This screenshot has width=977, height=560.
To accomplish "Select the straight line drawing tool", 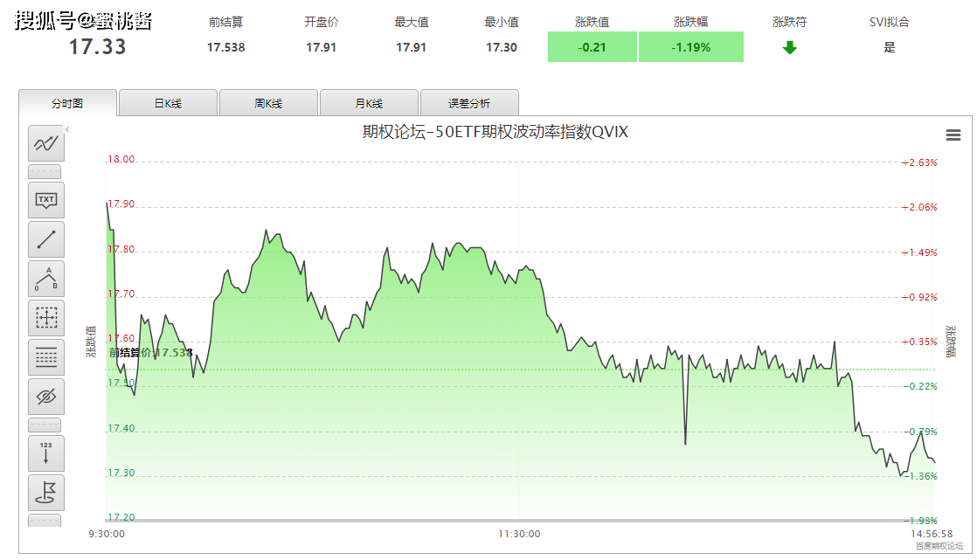I will (x=45, y=239).
